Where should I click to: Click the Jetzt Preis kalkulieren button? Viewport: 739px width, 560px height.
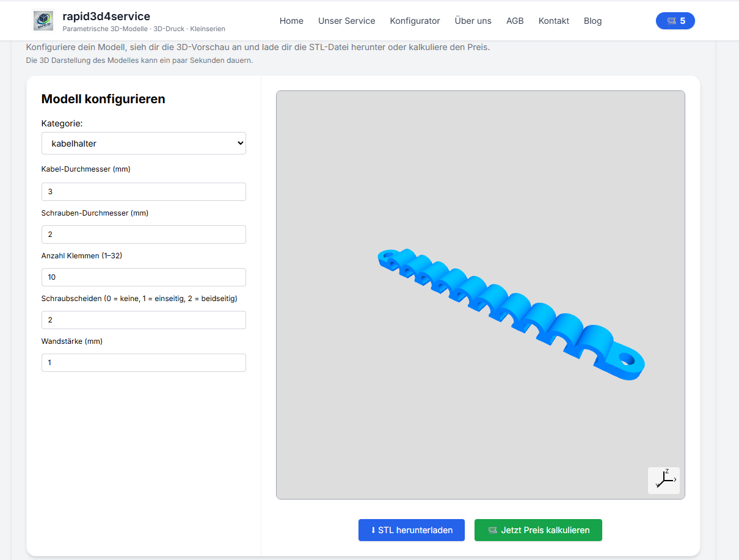point(538,530)
